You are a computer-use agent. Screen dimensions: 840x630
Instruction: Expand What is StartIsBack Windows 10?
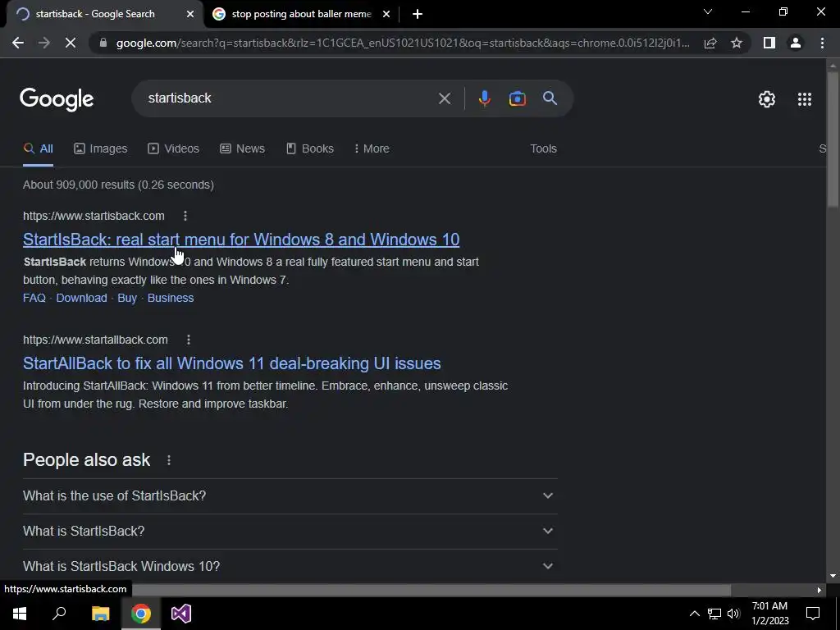pyautogui.click(x=290, y=566)
